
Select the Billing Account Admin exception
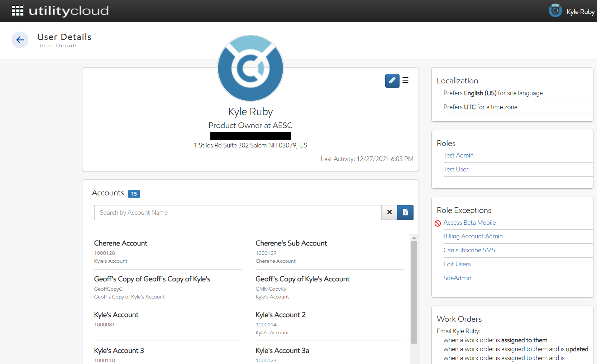(473, 236)
